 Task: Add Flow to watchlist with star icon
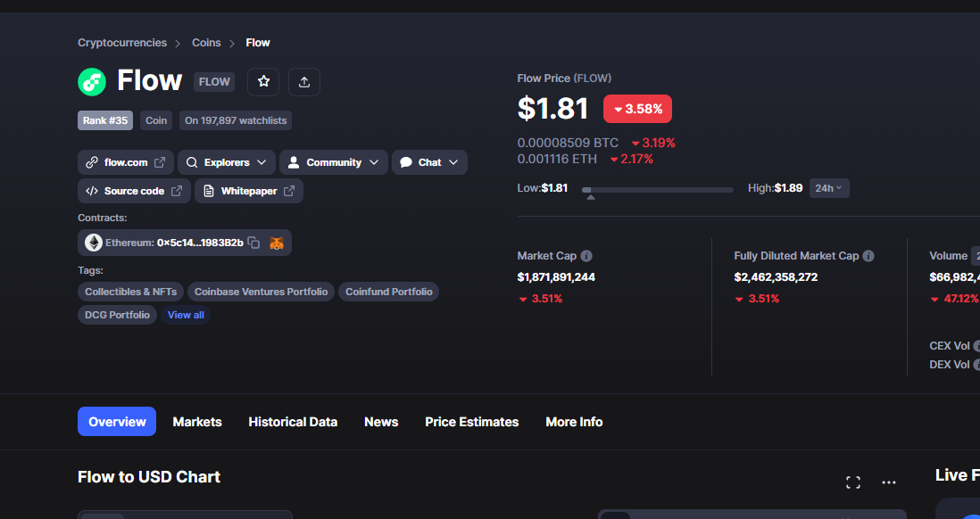tap(264, 82)
